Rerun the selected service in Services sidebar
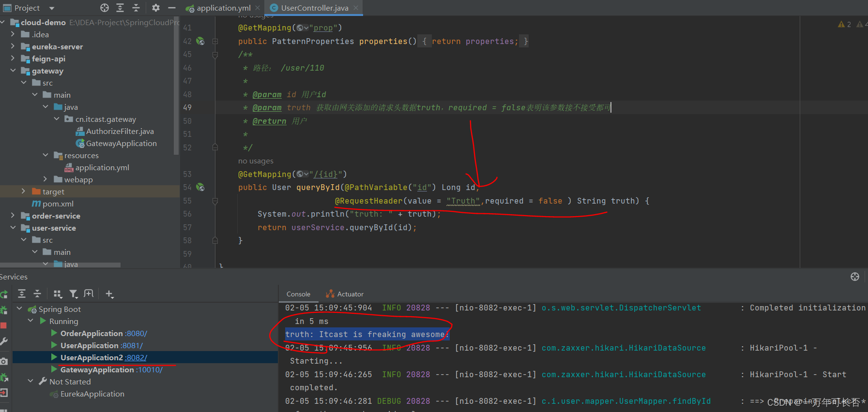 pyautogui.click(x=4, y=294)
